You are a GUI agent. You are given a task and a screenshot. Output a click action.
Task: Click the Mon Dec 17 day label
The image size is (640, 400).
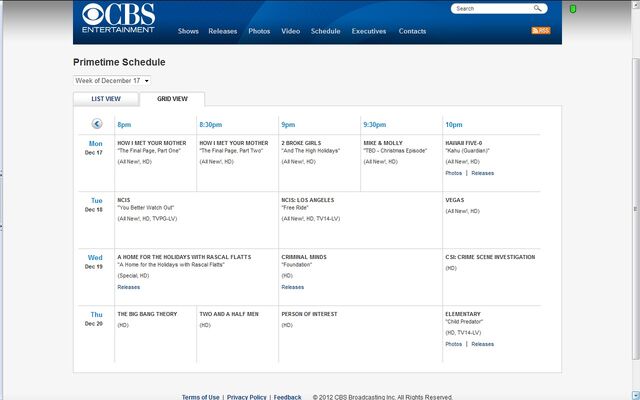click(x=95, y=147)
